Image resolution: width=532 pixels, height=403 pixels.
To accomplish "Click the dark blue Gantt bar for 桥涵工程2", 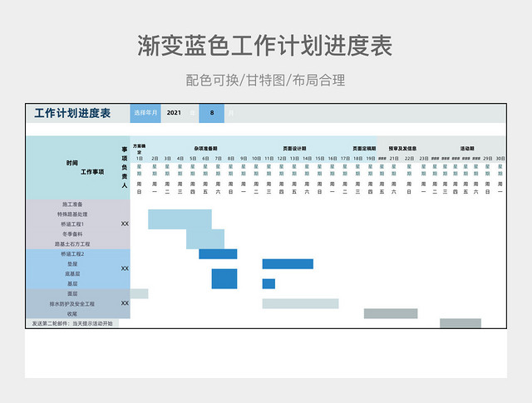I will click(x=218, y=253).
